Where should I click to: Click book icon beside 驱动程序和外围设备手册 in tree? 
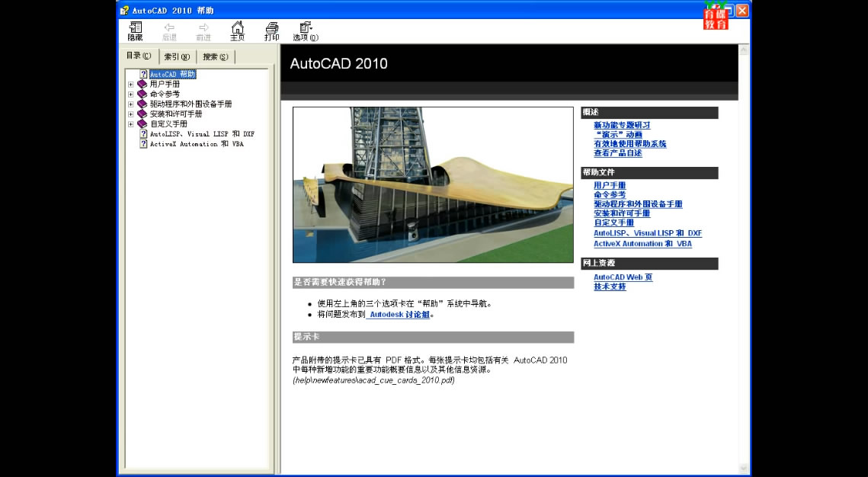pos(143,104)
